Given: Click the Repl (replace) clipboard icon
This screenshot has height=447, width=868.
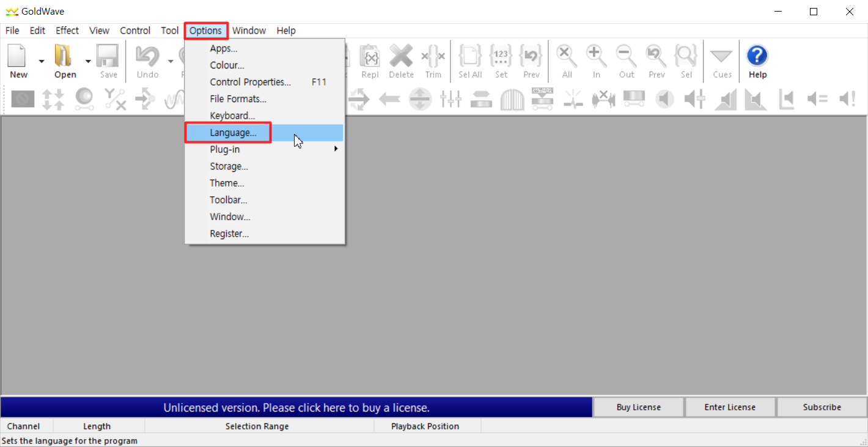Looking at the screenshot, I should 370,56.
